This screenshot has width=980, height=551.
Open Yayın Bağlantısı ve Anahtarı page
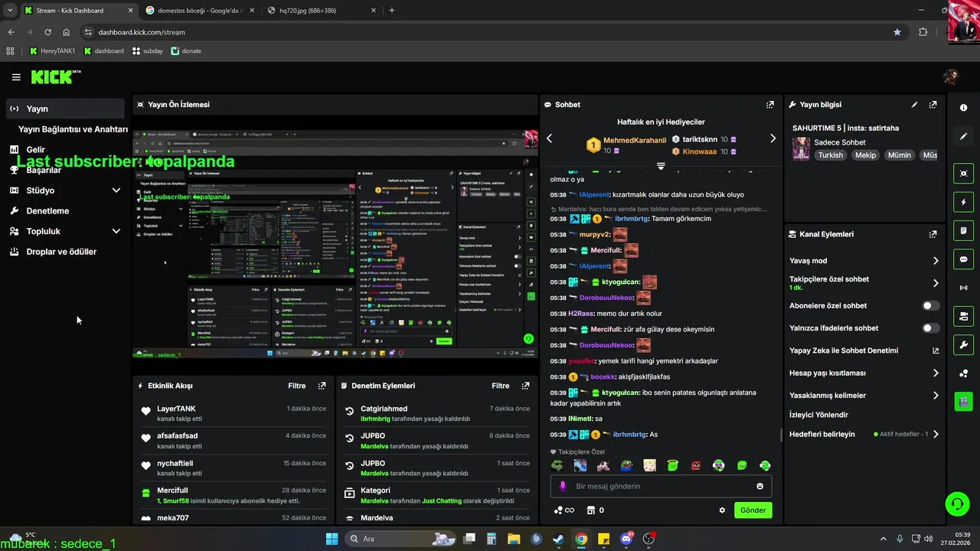pos(73,129)
